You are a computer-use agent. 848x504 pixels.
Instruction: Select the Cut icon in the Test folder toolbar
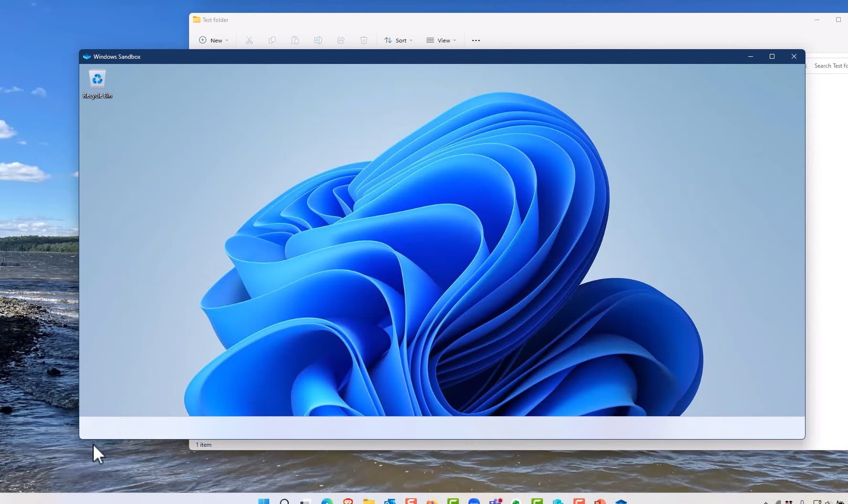click(x=249, y=40)
